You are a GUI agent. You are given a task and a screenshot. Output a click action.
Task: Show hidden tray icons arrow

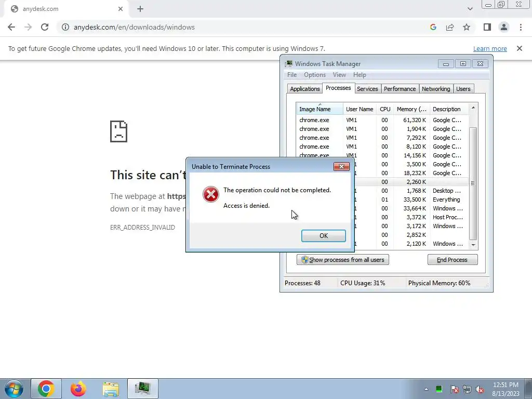[x=426, y=389]
